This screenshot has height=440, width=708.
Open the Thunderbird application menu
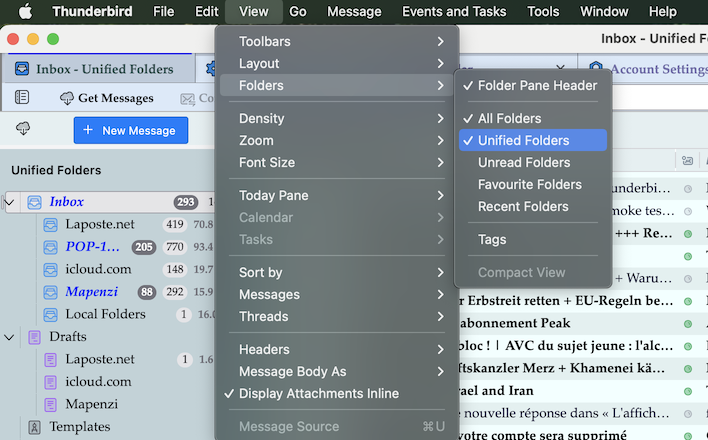tap(92, 11)
